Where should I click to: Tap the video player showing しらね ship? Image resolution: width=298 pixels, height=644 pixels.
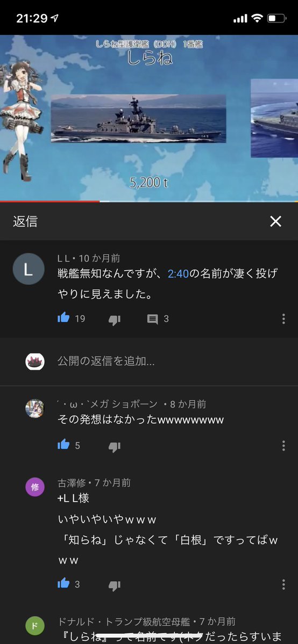click(149, 118)
